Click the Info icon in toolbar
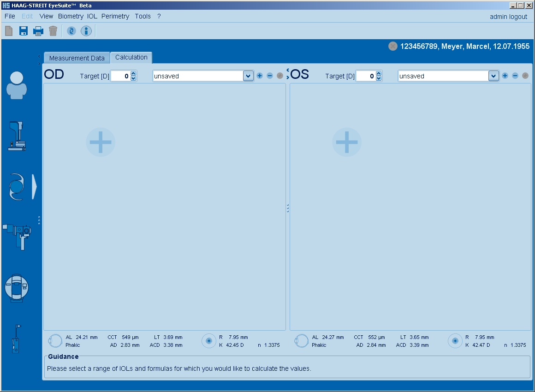Image resolution: width=535 pixels, height=392 pixels. 86,31
